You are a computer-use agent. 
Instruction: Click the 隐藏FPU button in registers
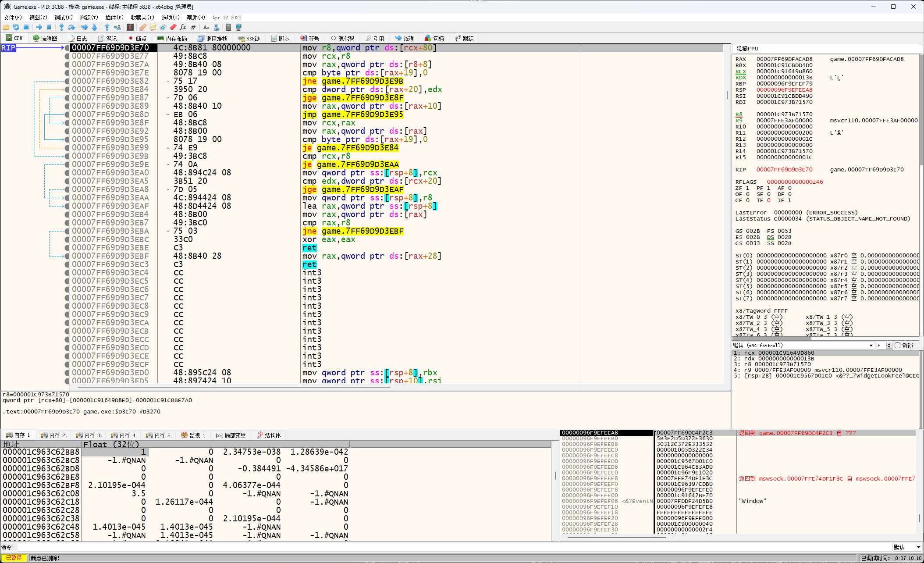747,48
